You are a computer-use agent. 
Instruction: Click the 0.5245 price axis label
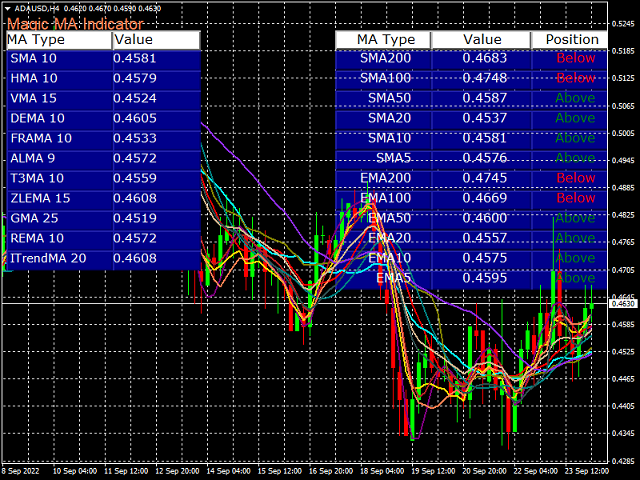[622, 22]
